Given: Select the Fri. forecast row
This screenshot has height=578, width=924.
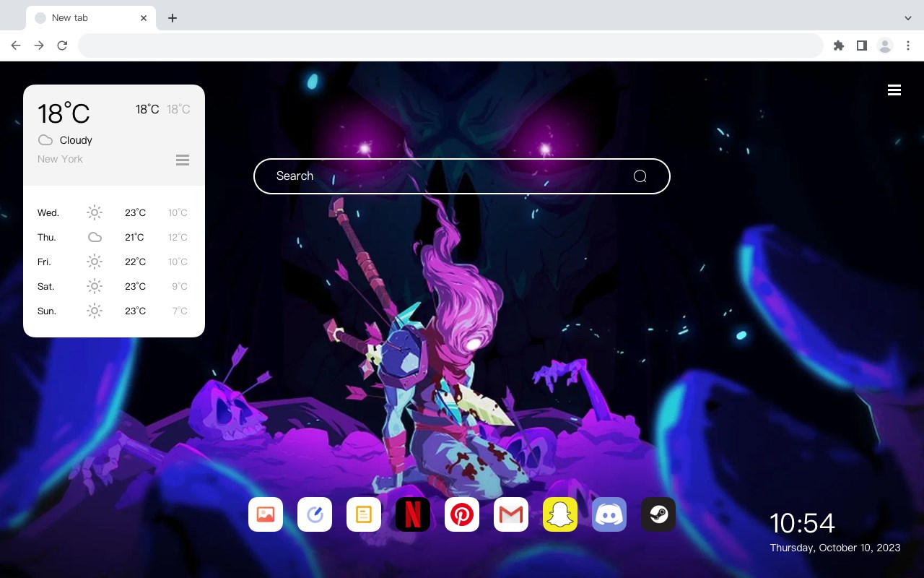Looking at the screenshot, I should pos(114,262).
